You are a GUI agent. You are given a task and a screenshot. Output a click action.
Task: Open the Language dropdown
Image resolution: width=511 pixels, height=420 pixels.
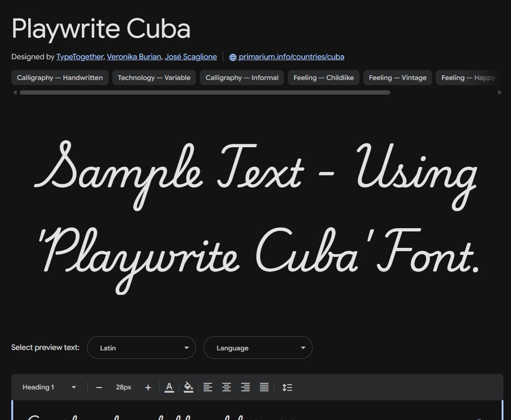tap(258, 348)
